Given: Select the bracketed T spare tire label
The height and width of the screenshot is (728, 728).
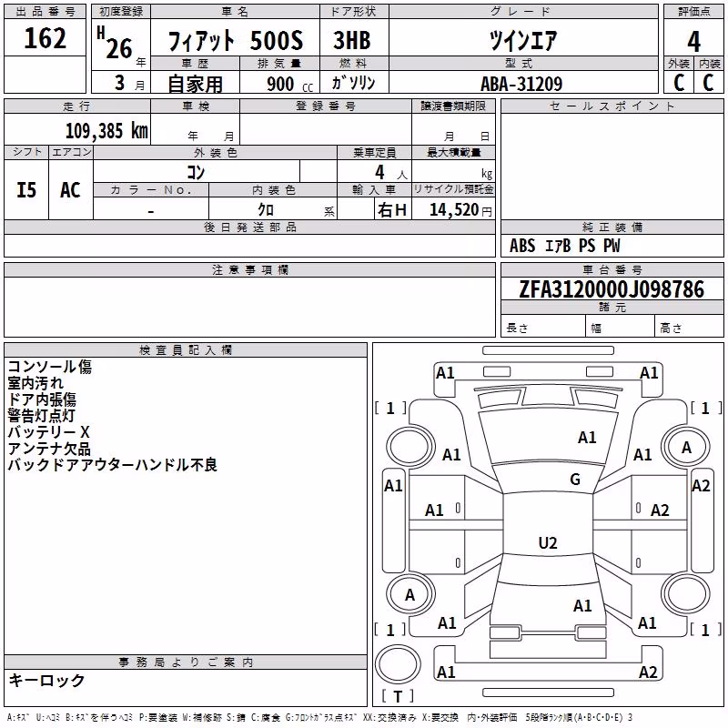Looking at the screenshot, I should pos(398,696).
